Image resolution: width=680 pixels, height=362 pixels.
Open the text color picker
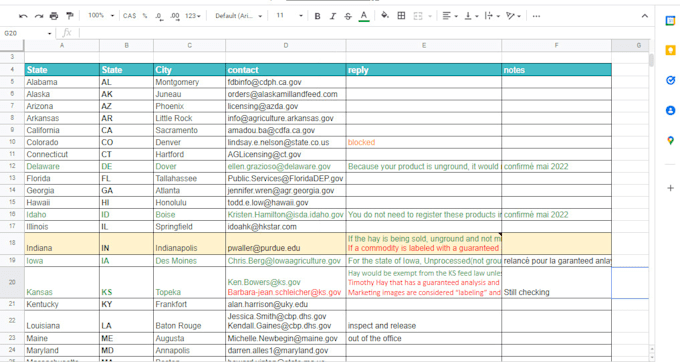[364, 16]
